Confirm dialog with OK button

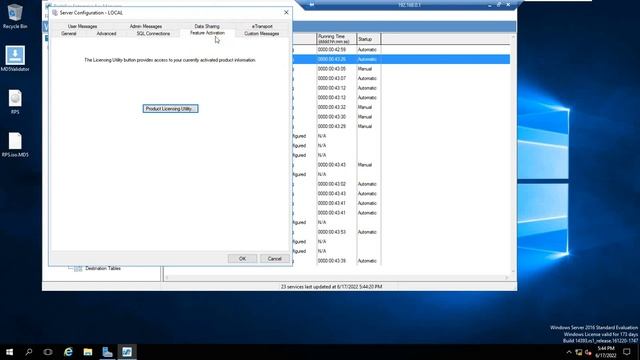pyautogui.click(x=242, y=258)
